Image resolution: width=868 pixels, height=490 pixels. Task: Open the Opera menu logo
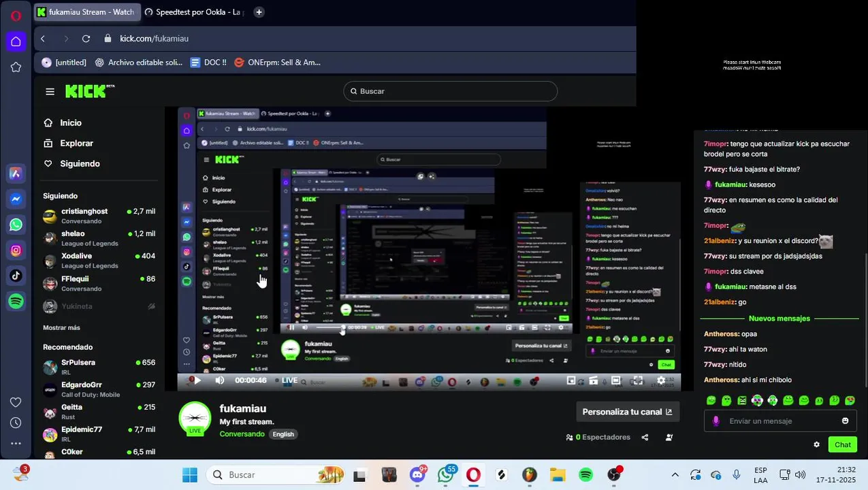16,16
